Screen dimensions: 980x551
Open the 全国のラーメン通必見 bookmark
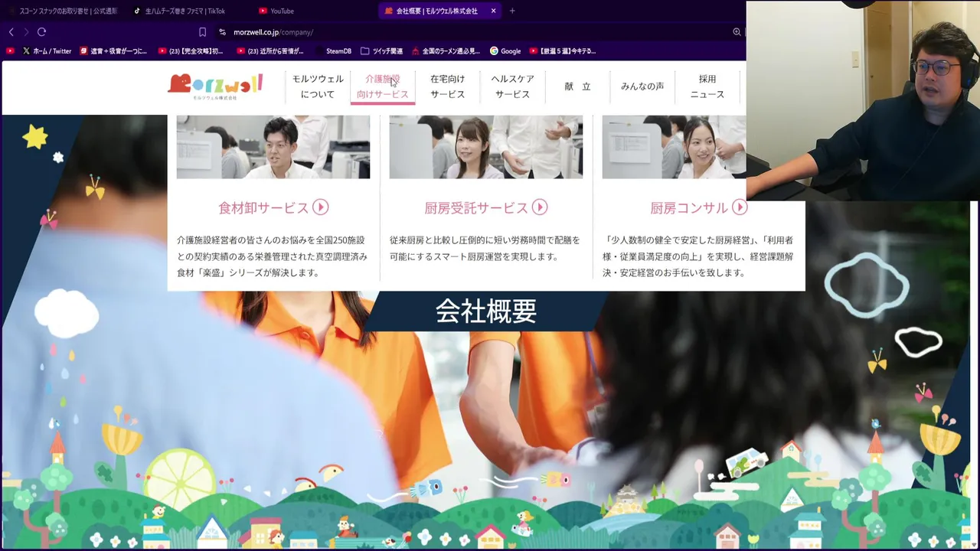click(x=446, y=51)
